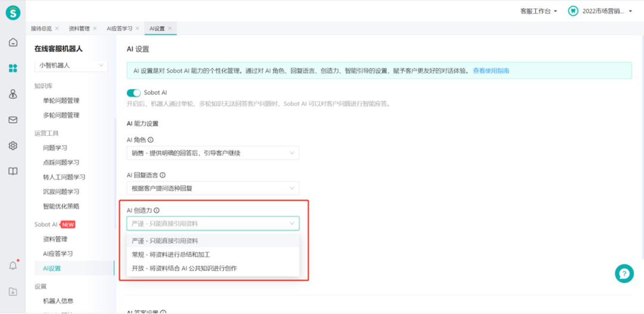Open 点踩问题学习 in sidebar

[61, 163]
